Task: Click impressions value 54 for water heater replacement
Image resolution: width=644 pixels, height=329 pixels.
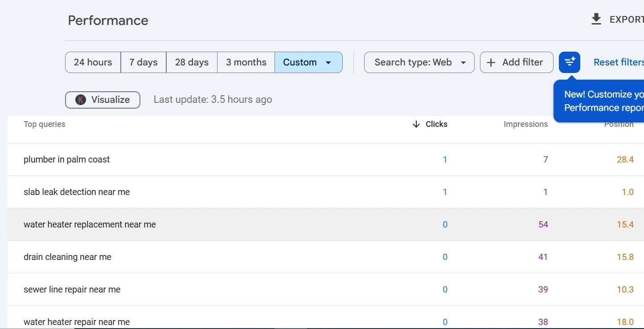Action: (x=543, y=224)
